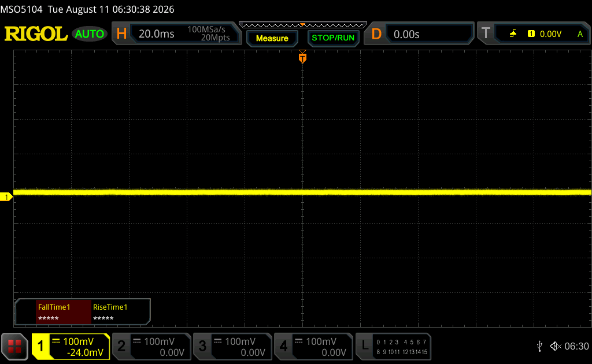Select the channel 1 ground level marker

point(6,197)
